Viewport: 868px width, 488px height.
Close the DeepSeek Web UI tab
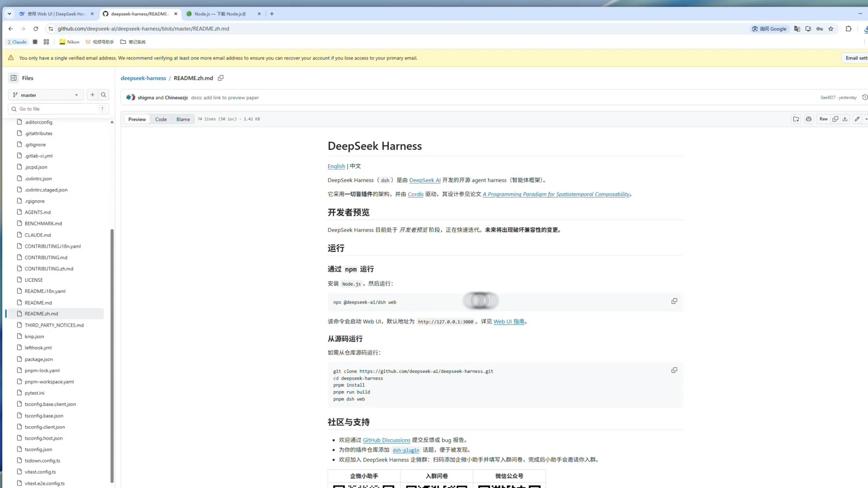click(x=92, y=14)
